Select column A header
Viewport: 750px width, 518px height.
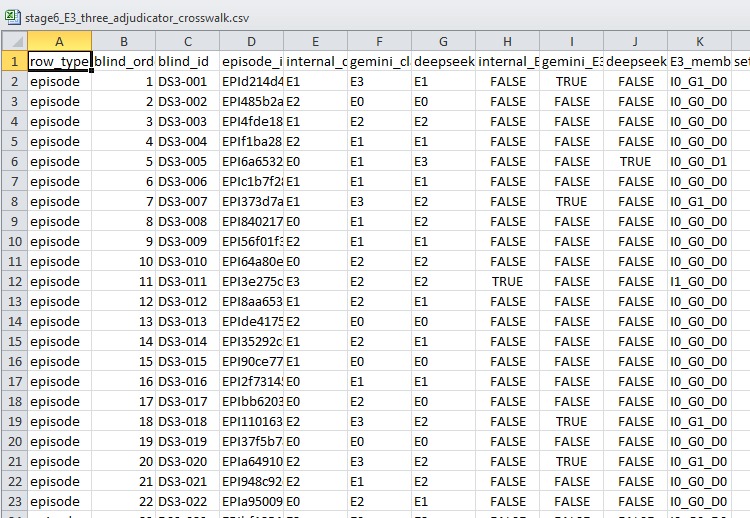click(59, 41)
